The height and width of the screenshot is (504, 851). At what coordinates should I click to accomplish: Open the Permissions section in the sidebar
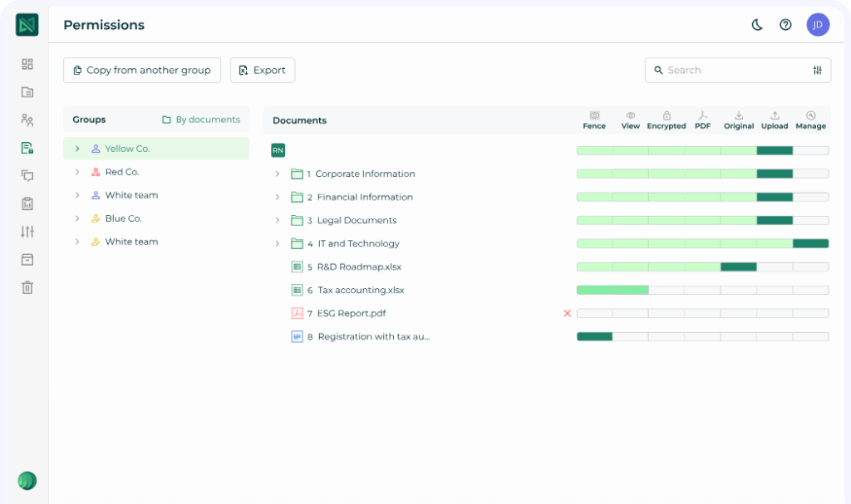point(27,148)
